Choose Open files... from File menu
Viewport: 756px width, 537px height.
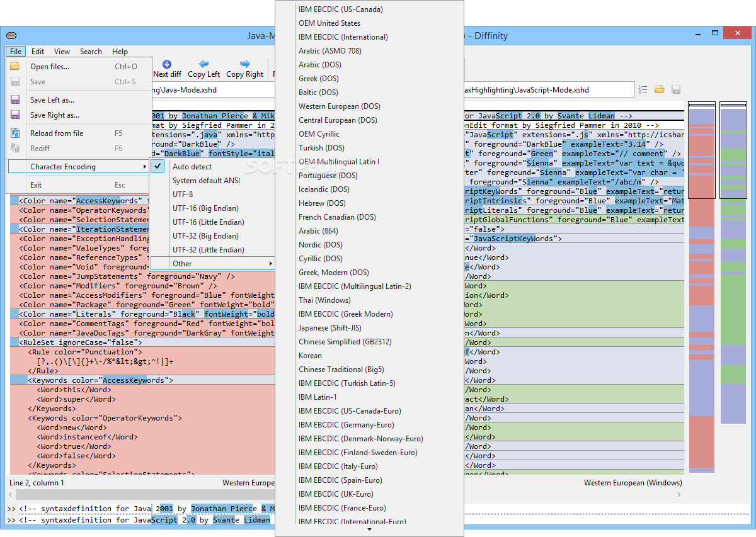click(x=79, y=67)
